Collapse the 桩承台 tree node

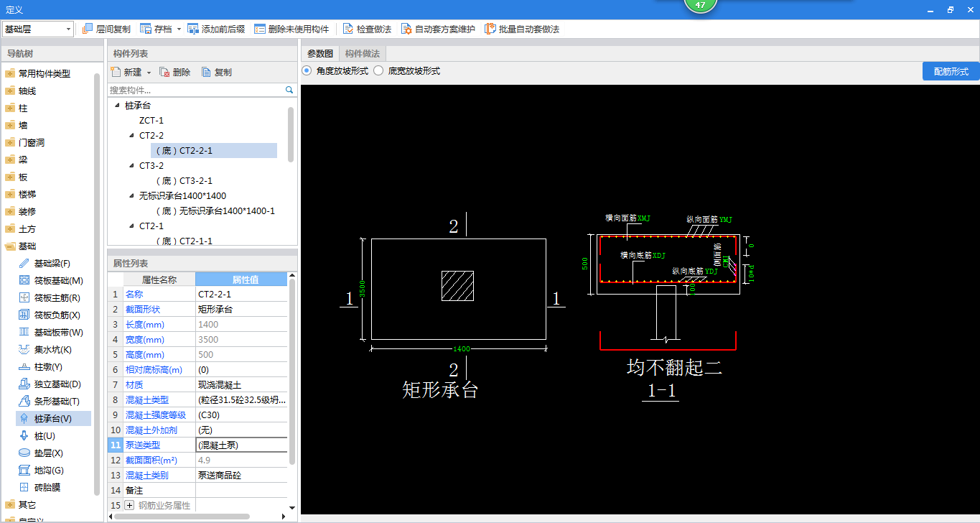coord(117,105)
